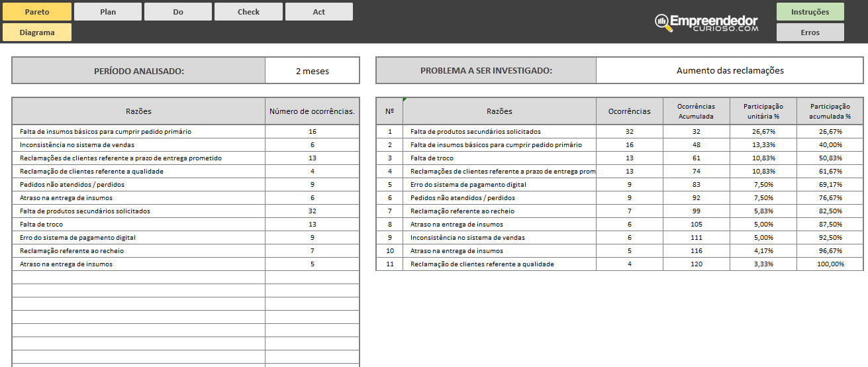Screen dimensions: 868x367
Task: Select left-table 'Pedidos não atendidos / perdidos' cell
Action: (139, 184)
